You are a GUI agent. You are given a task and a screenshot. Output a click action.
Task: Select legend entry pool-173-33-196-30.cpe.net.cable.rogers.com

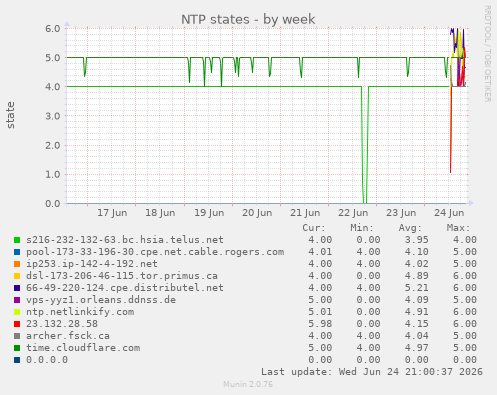(155, 252)
